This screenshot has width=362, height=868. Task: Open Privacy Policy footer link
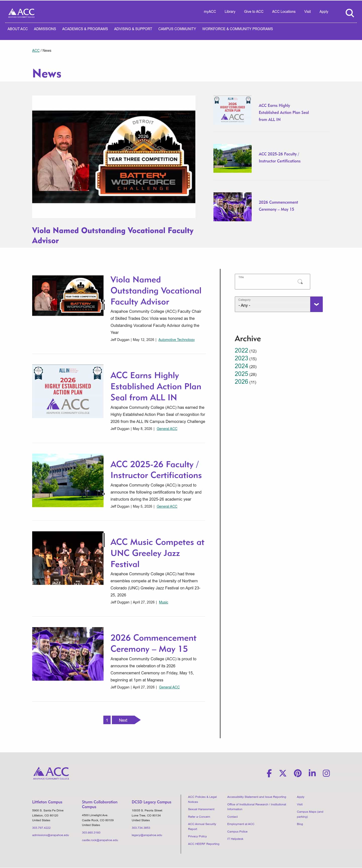[197, 836]
